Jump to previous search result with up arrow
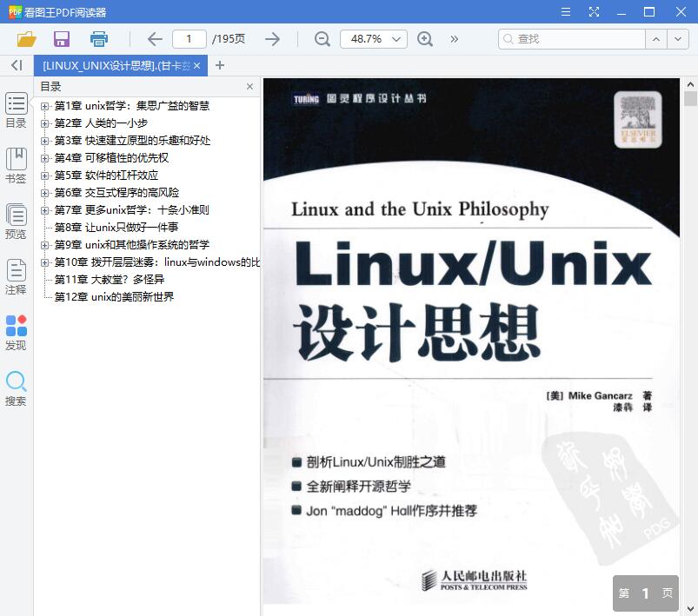Image resolution: width=698 pixels, height=616 pixels. (656, 39)
